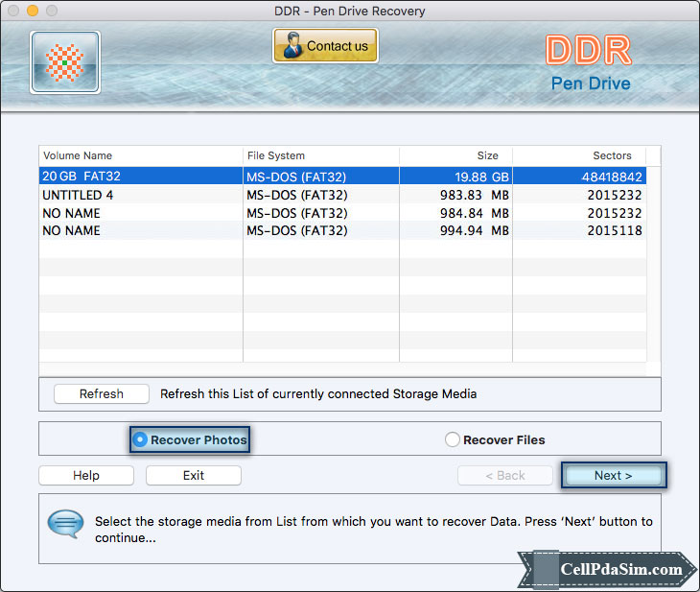
Task: Sort by Sectors column header
Action: click(x=579, y=155)
